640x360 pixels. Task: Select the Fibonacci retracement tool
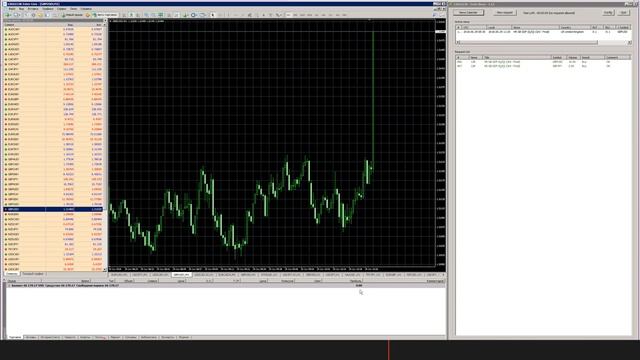pos(256,15)
